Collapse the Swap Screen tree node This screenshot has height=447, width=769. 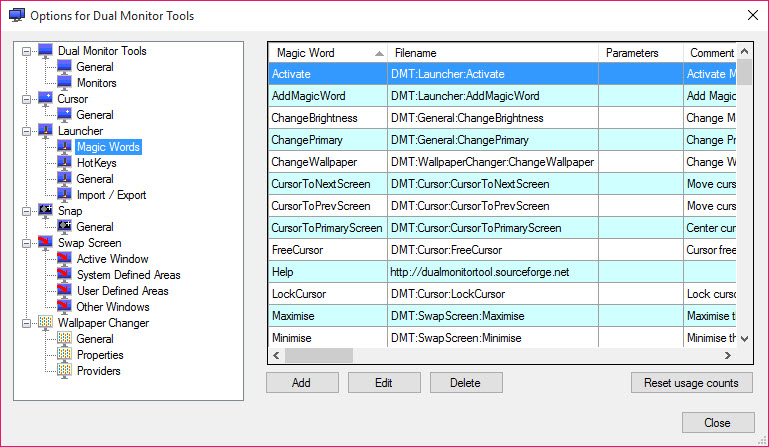coord(26,243)
